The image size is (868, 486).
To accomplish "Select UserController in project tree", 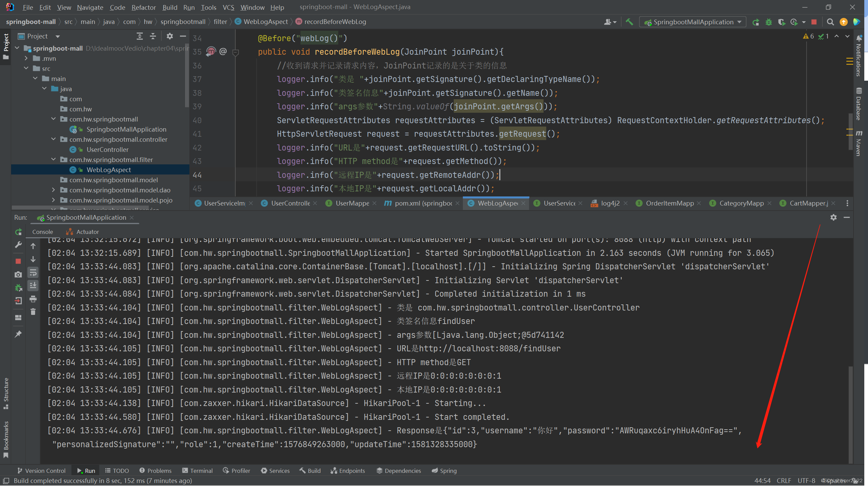I will tap(107, 150).
